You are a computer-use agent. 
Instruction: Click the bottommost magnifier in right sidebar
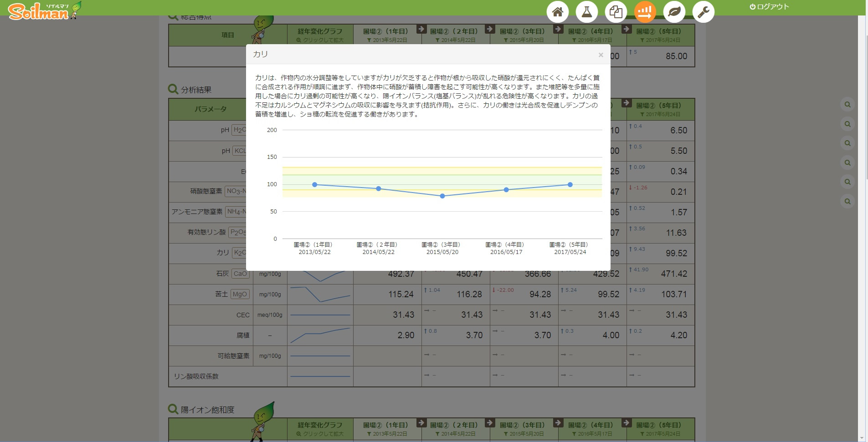(847, 201)
